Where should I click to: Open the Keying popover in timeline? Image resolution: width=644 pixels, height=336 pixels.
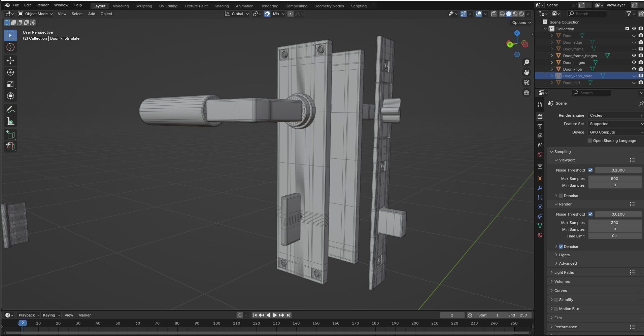pyautogui.click(x=51, y=315)
